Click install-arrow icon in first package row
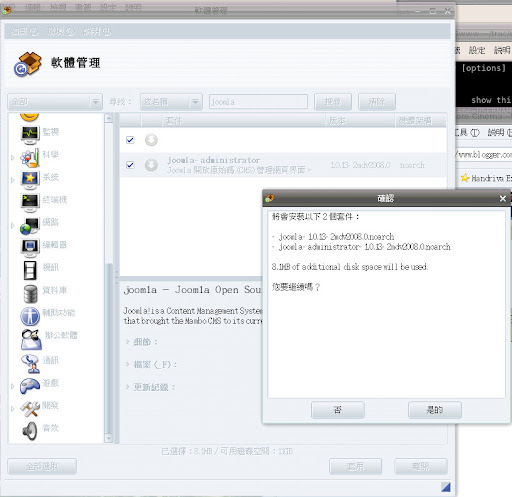The width and height of the screenshot is (512, 497). [x=151, y=140]
